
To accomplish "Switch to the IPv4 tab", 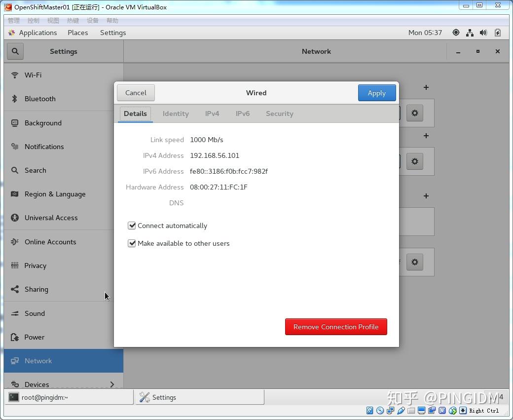I will 212,114.
